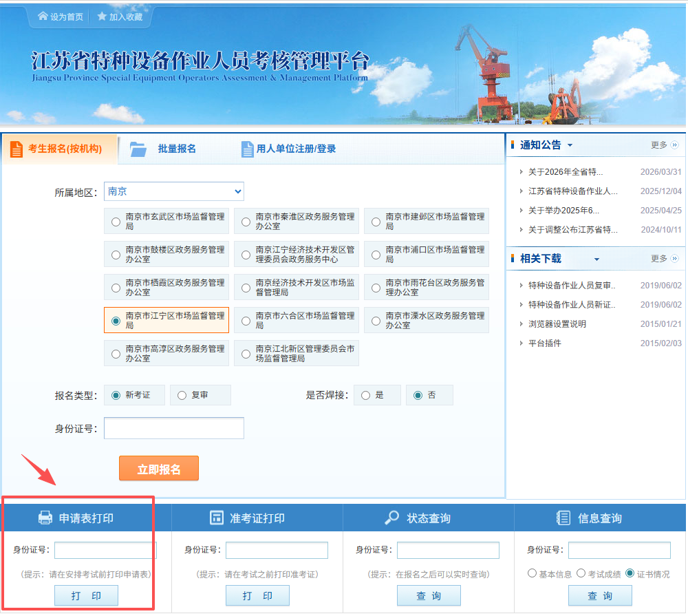Choose 复审 as the registration type

(x=182, y=396)
